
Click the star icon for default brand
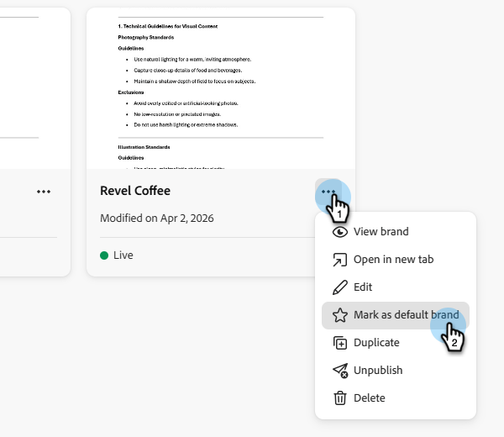click(x=340, y=315)
